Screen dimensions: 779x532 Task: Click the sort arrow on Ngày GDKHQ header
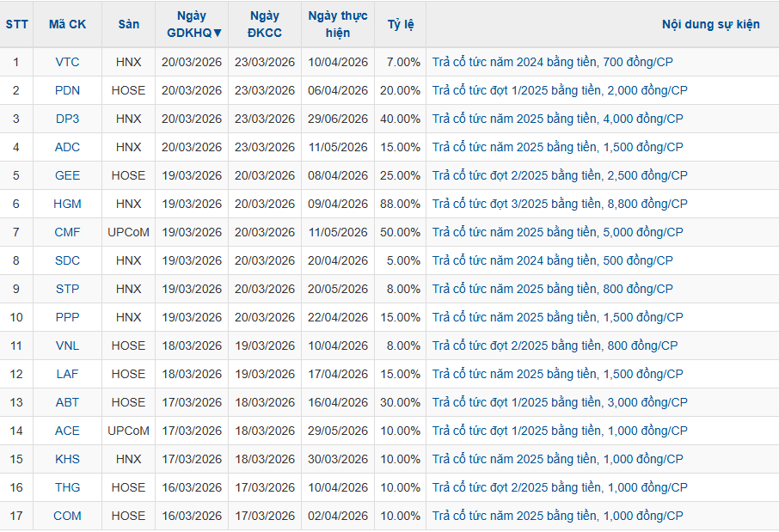(x=218, y=34)
